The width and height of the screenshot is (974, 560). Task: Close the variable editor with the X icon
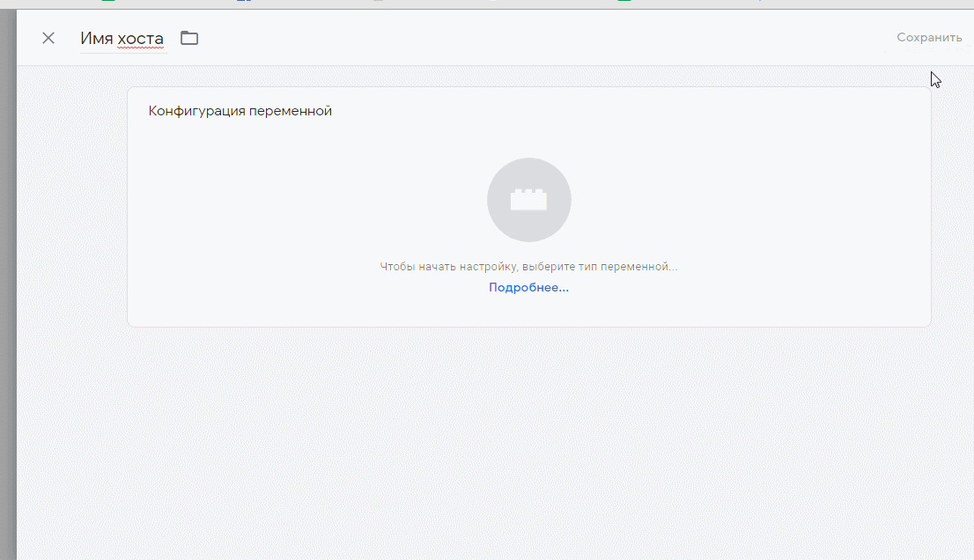click(48, 38)
